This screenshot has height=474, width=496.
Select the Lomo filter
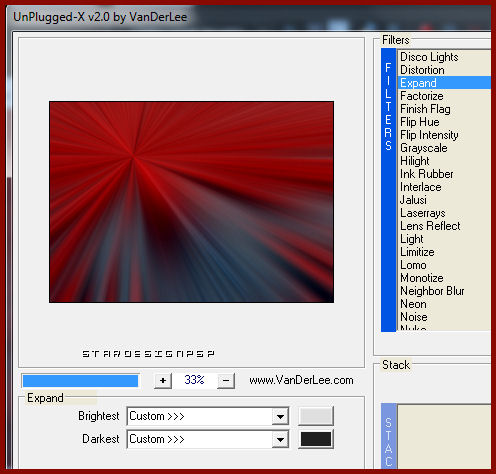(444, 265)
